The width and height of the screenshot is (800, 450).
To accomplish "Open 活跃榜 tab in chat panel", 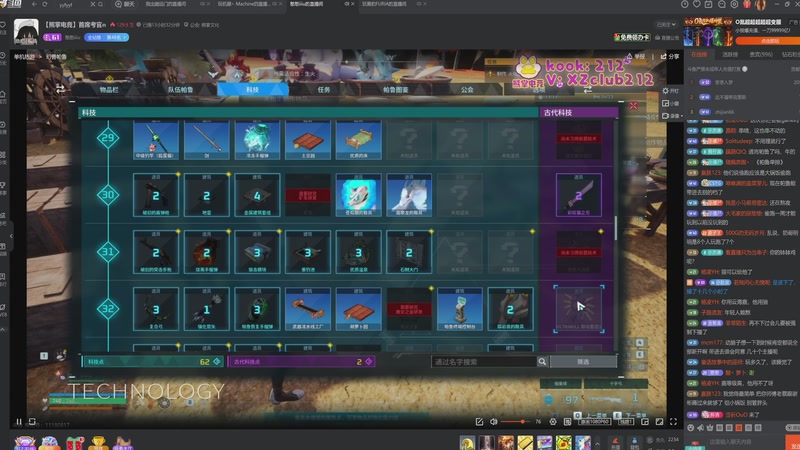I will coord(730,54).
